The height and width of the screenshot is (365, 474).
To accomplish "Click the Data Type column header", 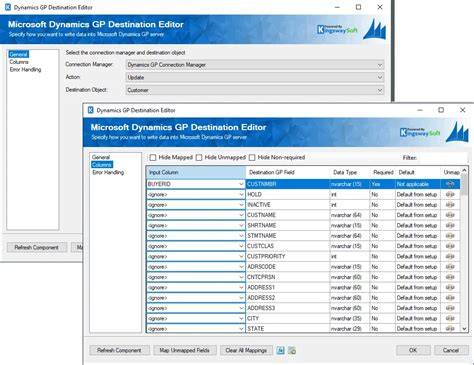I will point(350,172).
